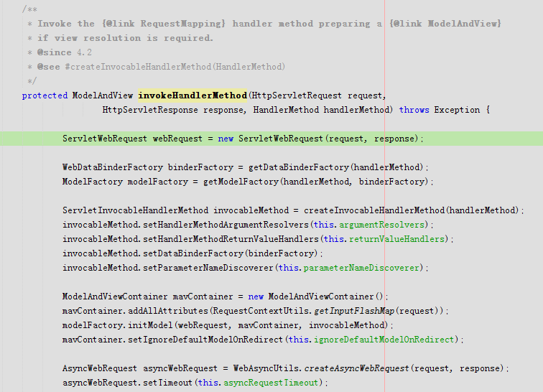The width and height of the screenshot is (543, 392).
Task: Click 'HttpServletResponse response,' parameter
Action: click(x=175, y=110)
